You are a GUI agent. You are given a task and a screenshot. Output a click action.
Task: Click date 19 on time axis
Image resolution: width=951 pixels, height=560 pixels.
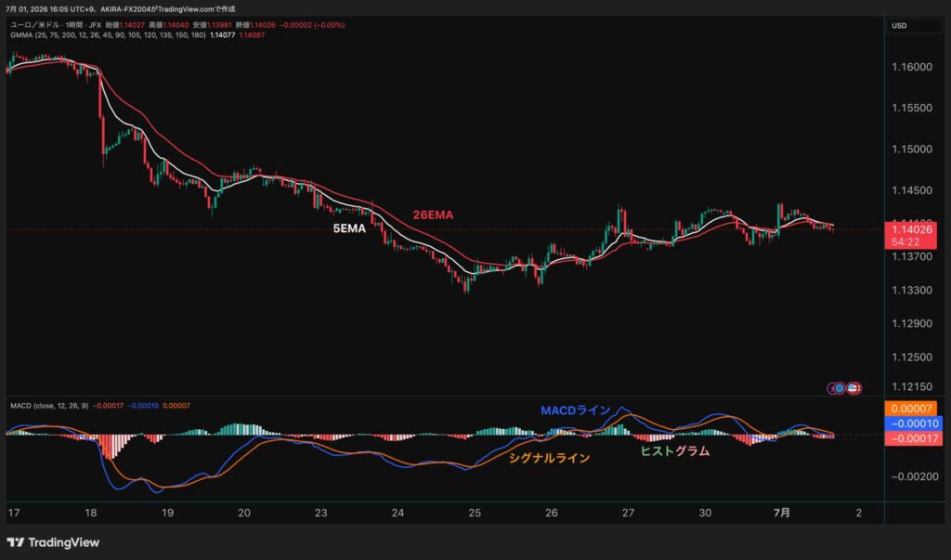[167, 514]
